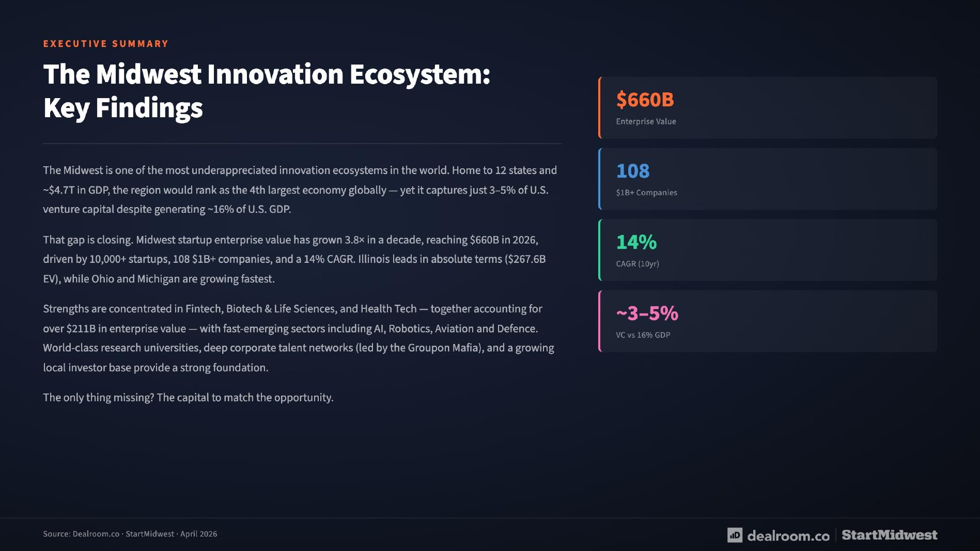
Task: Click the green 14% value
Action: click(x=636, y=242)
